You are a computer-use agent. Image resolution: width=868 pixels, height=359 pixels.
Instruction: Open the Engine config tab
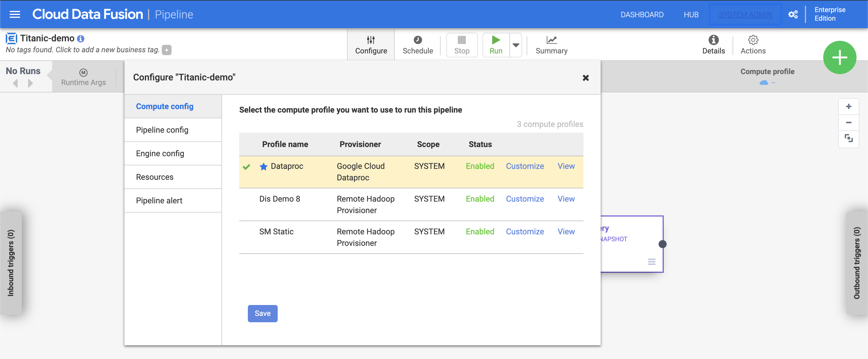tap(160, 154)
